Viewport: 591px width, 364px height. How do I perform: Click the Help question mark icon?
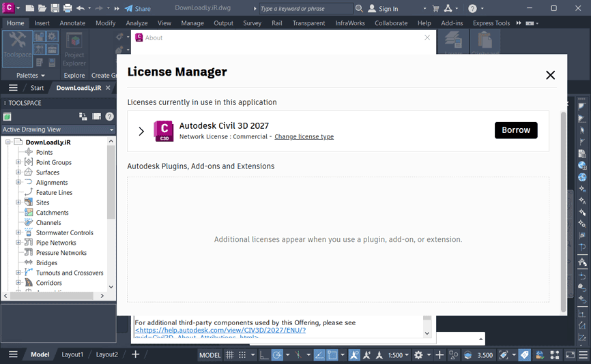click(x=472, y=9)
